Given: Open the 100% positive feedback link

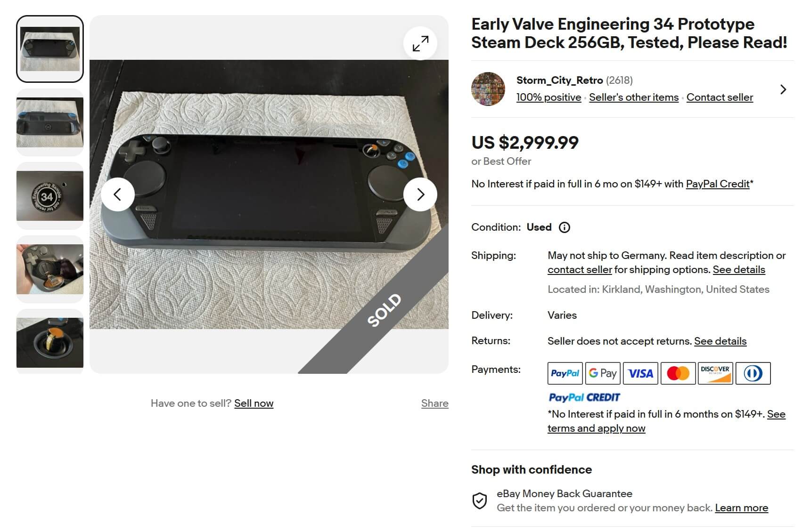Looking at the screenshot, I should (548, 97).
